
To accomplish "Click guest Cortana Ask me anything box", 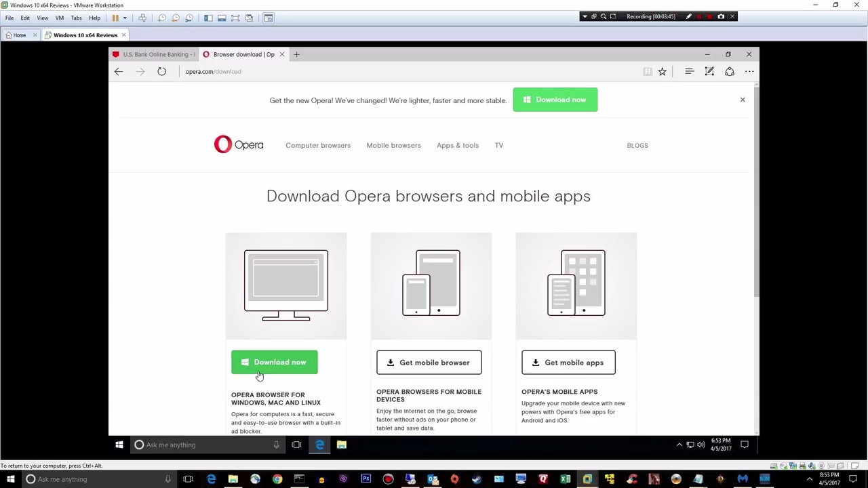I will click(208, 445).
